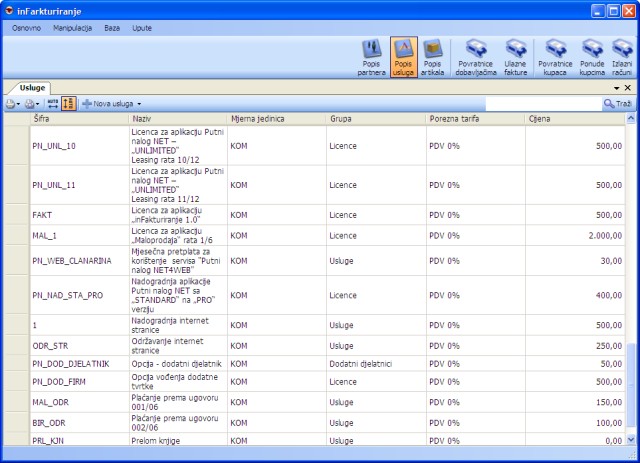The width and height of the screenshot is (640, 463).
Task: Open Popis artikala list
Action: point(432,57)
